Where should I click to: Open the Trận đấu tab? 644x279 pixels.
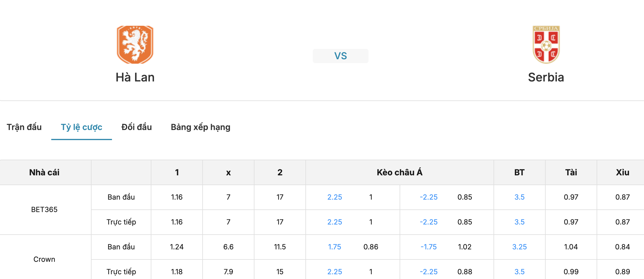[x=24, y=127]
